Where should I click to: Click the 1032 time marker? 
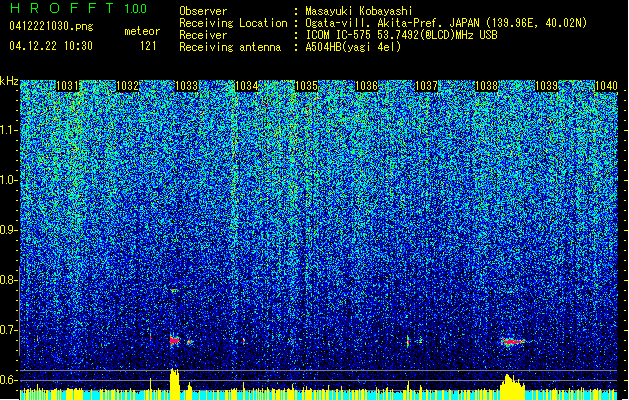(127, 86)
